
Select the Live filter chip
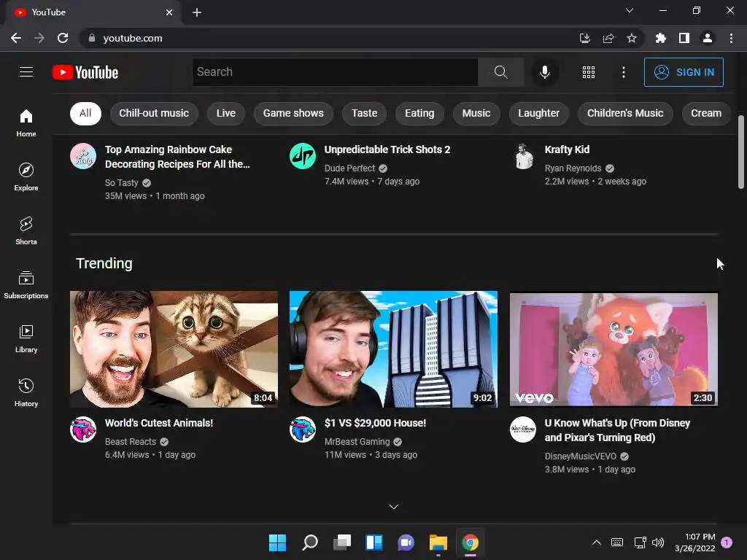(x=226, y=113)
